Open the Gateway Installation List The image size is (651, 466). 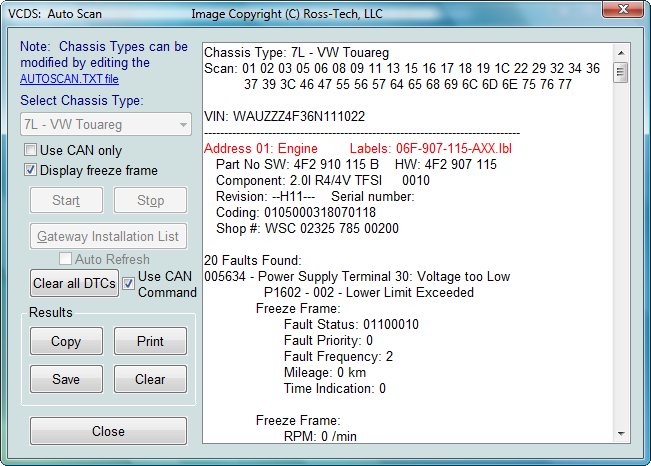pyautogui.click(x=108, y=236)
